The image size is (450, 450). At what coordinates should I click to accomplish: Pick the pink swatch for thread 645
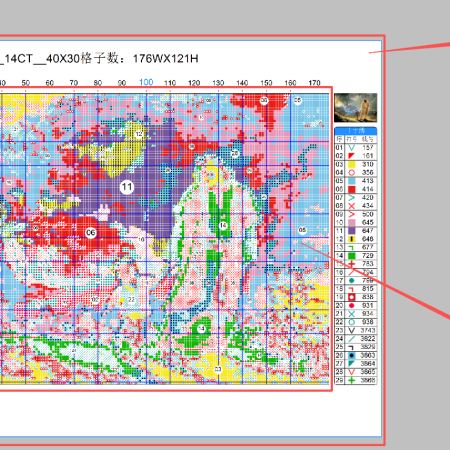351,223
